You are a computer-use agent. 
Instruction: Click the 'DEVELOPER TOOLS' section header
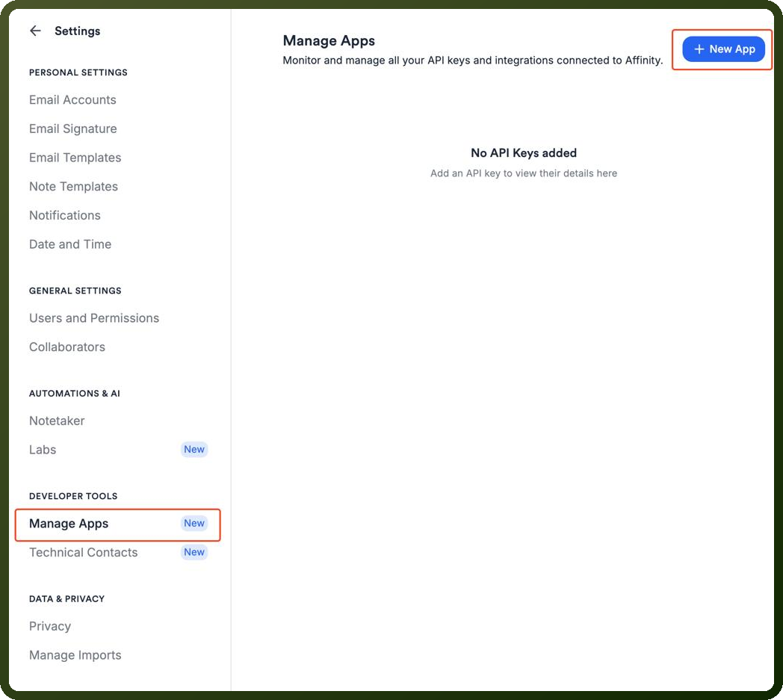point(73,496)
